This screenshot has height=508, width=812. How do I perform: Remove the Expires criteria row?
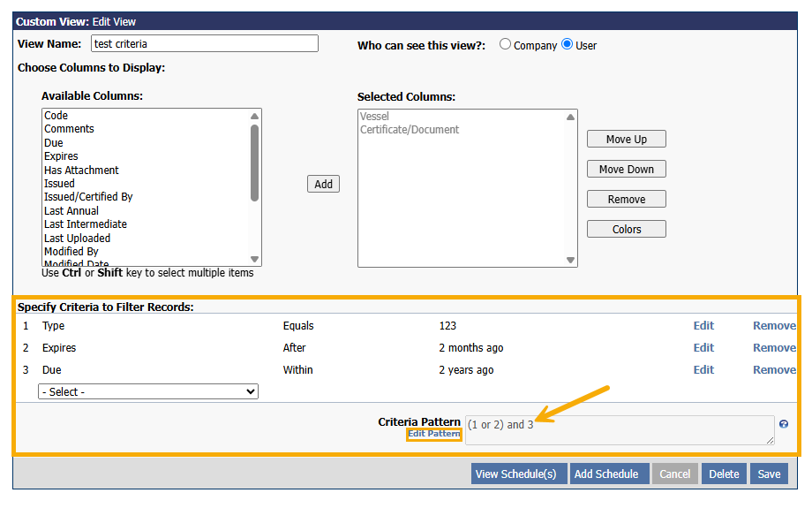pyautogui.click(x=774, y=348)
